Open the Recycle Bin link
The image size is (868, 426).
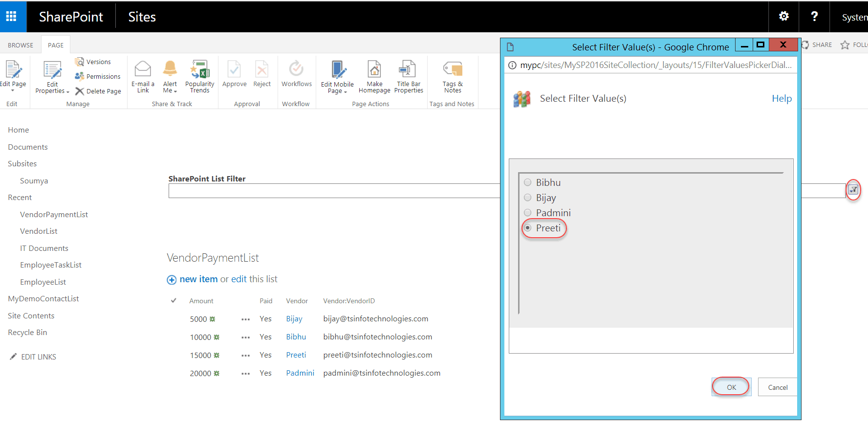pyautogui.click(x=27, y=332)
